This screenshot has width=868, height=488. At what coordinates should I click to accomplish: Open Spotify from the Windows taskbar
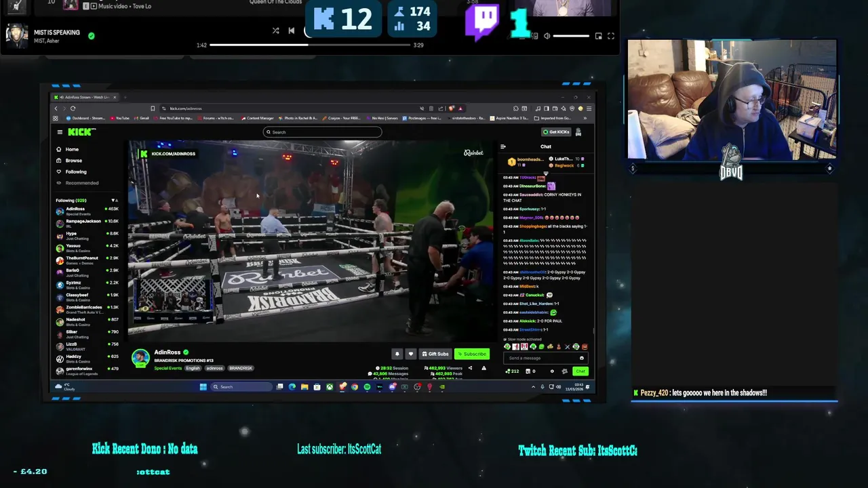(367, 387)
